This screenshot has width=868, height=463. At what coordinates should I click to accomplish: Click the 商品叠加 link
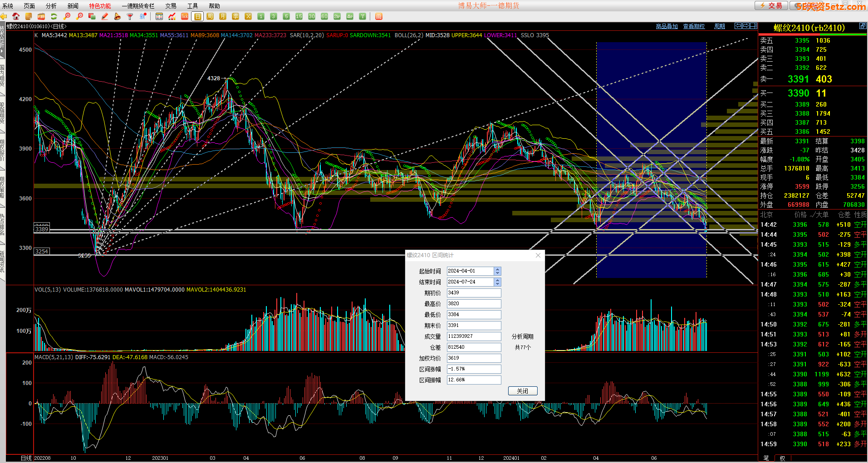pyautogui.click(x=667, y=26)
